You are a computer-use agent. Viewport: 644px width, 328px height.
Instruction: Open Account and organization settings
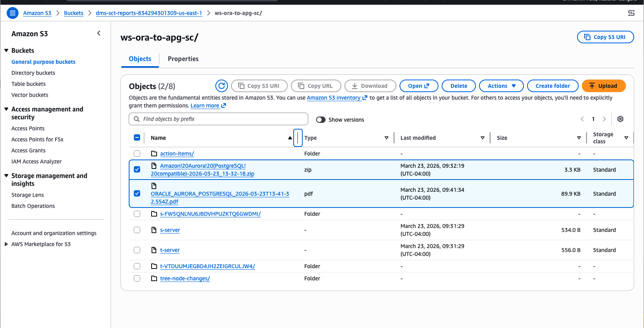coord(54,233)
